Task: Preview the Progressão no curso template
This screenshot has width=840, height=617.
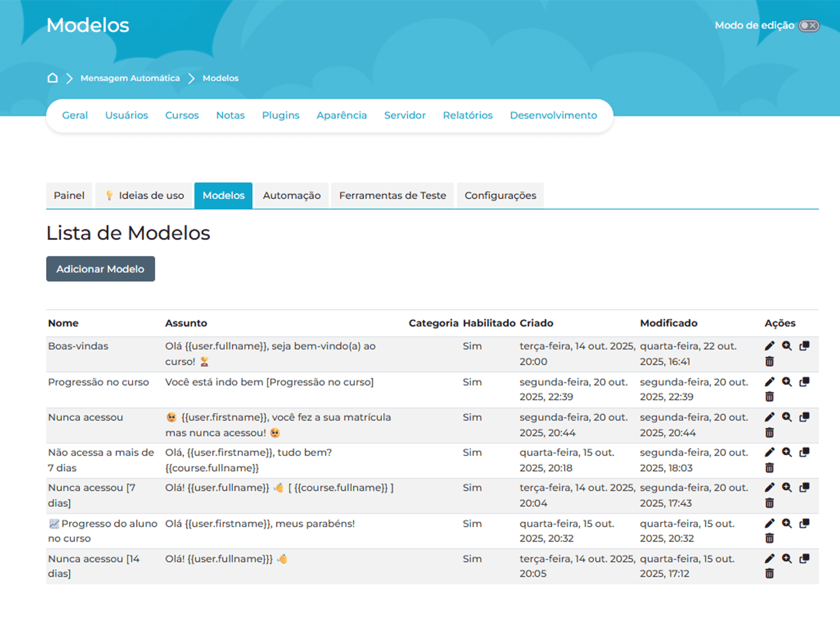Action: point(787,382)
